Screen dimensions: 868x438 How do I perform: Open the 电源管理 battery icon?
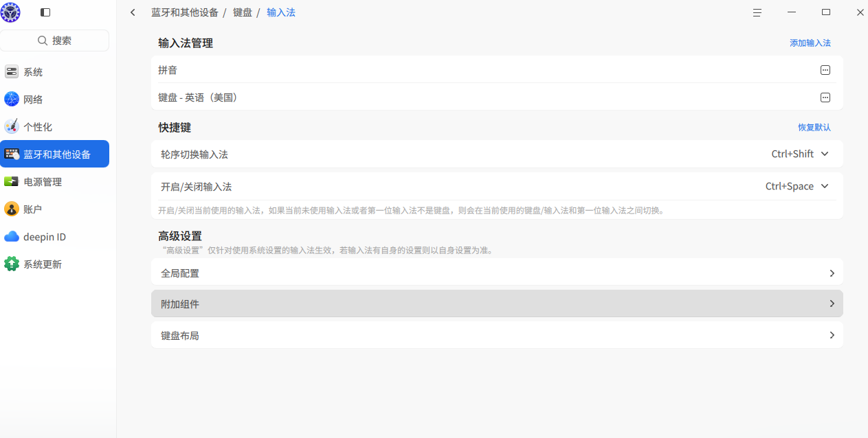click(x=12, y=182)
